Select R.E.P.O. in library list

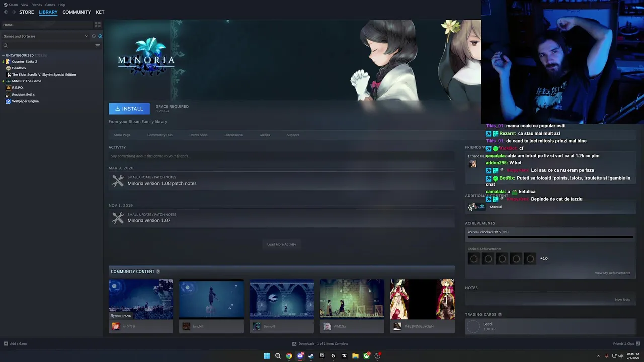point(17,88)
